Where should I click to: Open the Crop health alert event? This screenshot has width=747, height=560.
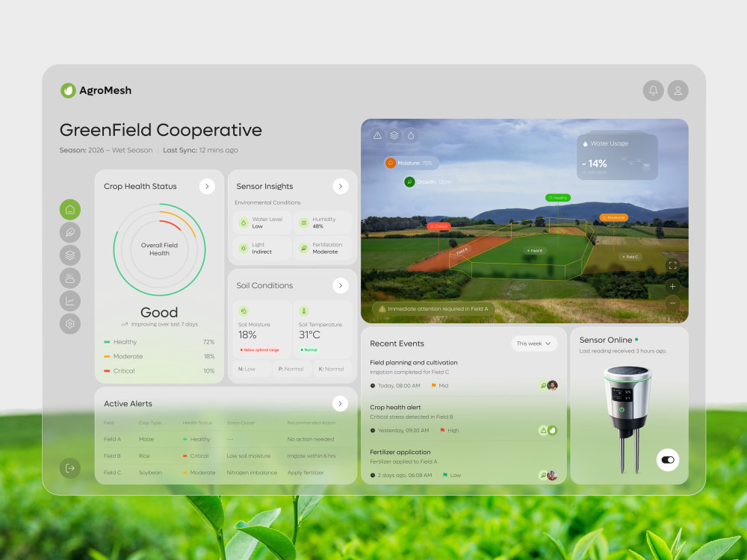click(464, 419)
